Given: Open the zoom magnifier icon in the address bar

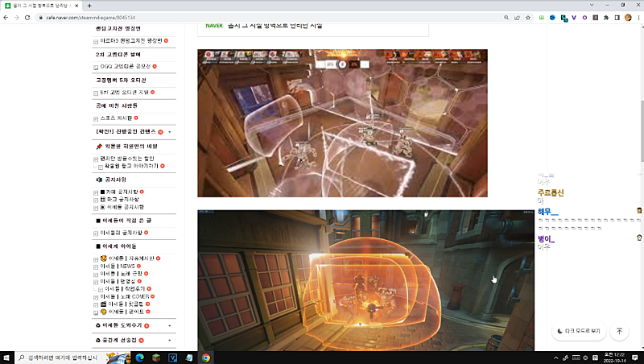Looking at the screenshot, I should pyautogui.click(x=506, y=18).
